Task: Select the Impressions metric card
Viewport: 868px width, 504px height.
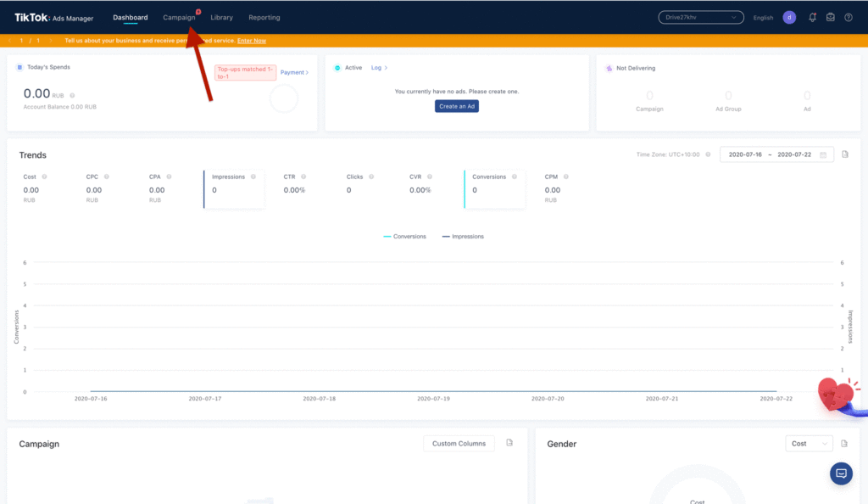Action: 234,188
